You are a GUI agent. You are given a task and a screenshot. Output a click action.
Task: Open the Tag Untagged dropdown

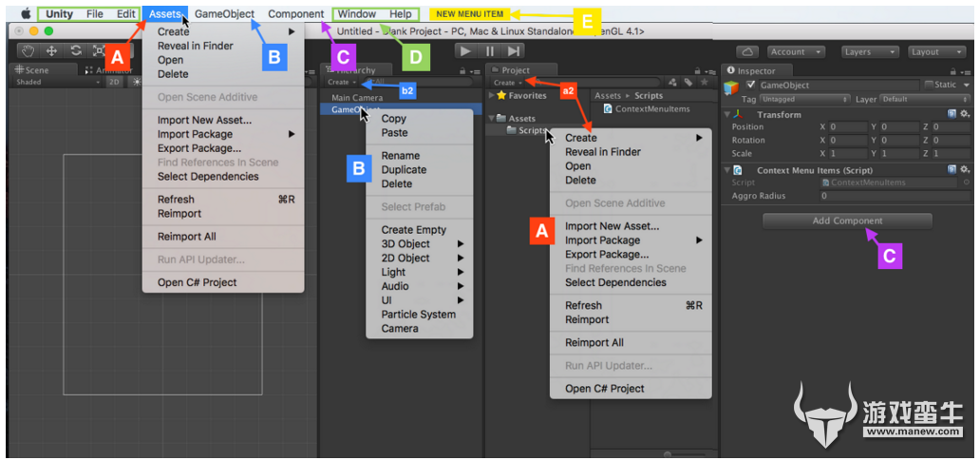coord(805,99)
